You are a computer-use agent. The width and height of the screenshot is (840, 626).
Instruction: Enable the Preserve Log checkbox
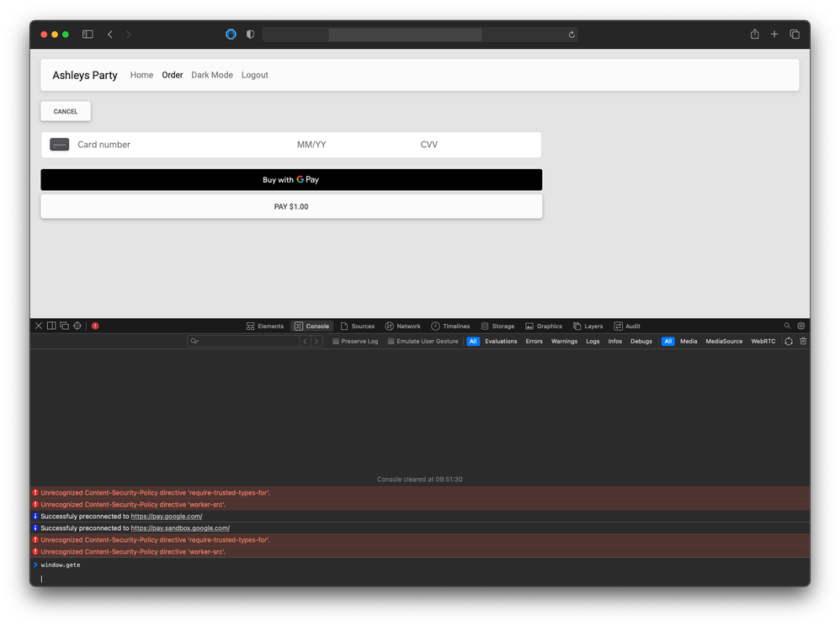pos(336,341)
